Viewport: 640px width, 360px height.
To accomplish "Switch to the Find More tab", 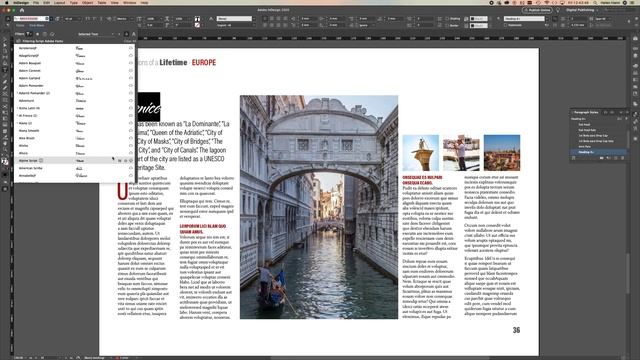I will [37, 25].
